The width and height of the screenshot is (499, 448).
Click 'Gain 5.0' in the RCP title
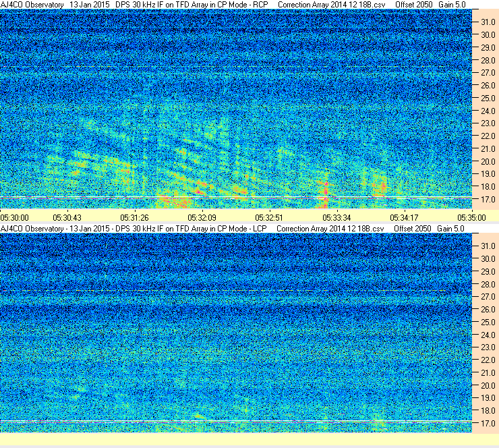452,5
